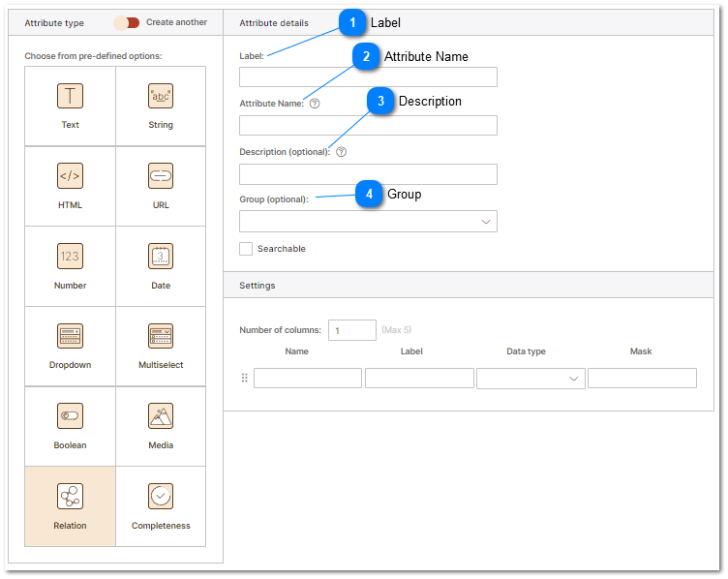Choose the Date attribute type
The height and width of the screenshot is (579, 728).
click(x=161, y=257)
